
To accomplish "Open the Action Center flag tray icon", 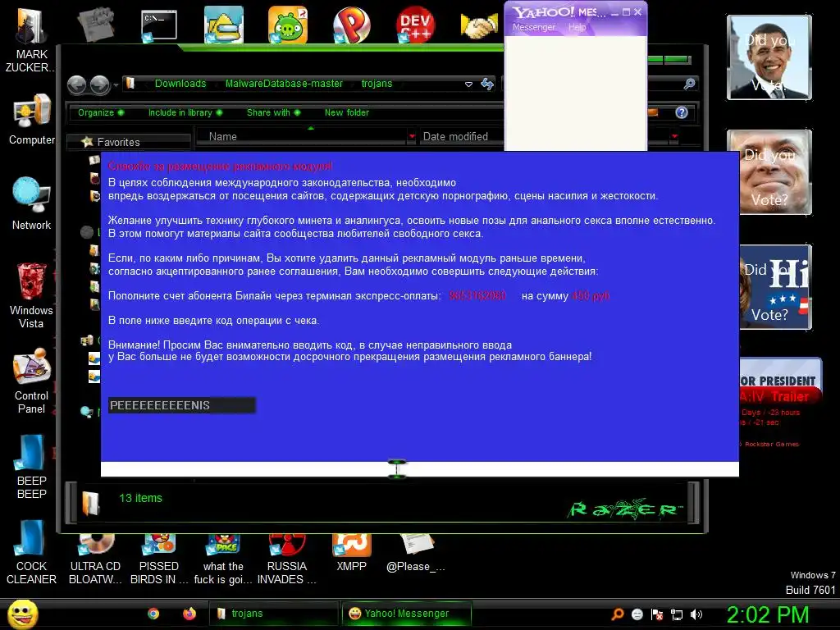I will (x=657, y=614).
